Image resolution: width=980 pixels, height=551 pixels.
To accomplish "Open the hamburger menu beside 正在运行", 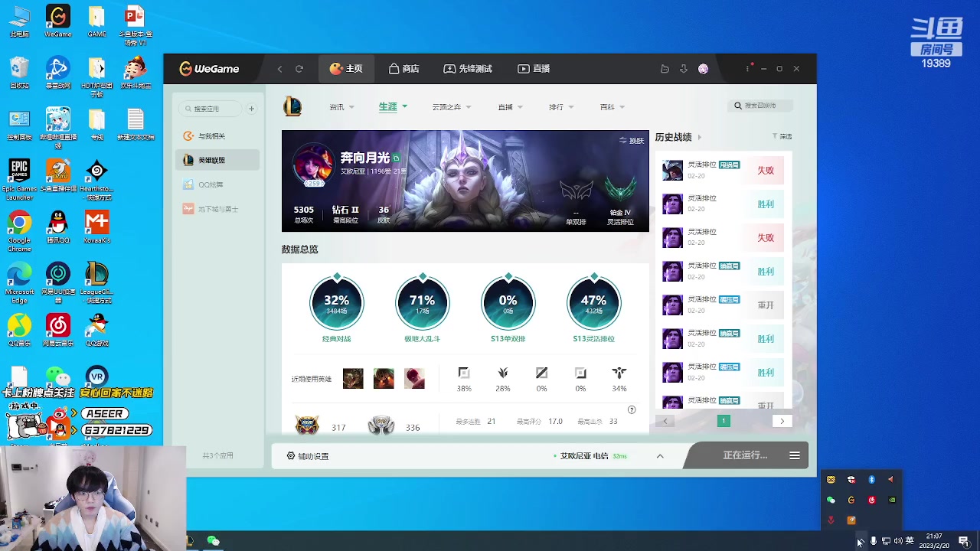I will [795, 455].
